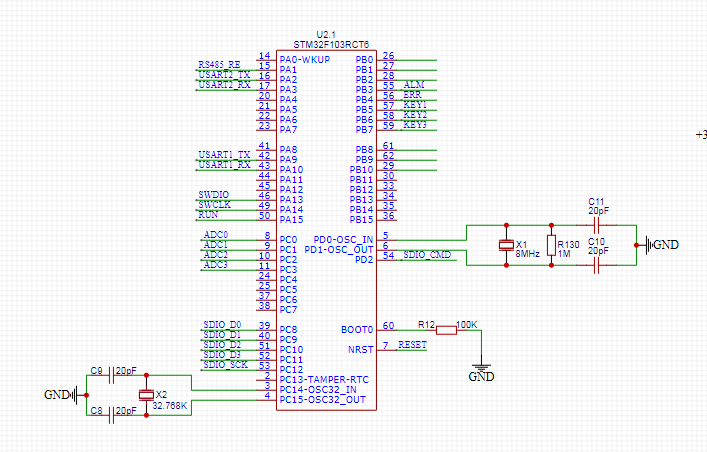The image size is (707, 452).
Task: Select the STM32F103RCT6 part name
Action: coord(331,45)
